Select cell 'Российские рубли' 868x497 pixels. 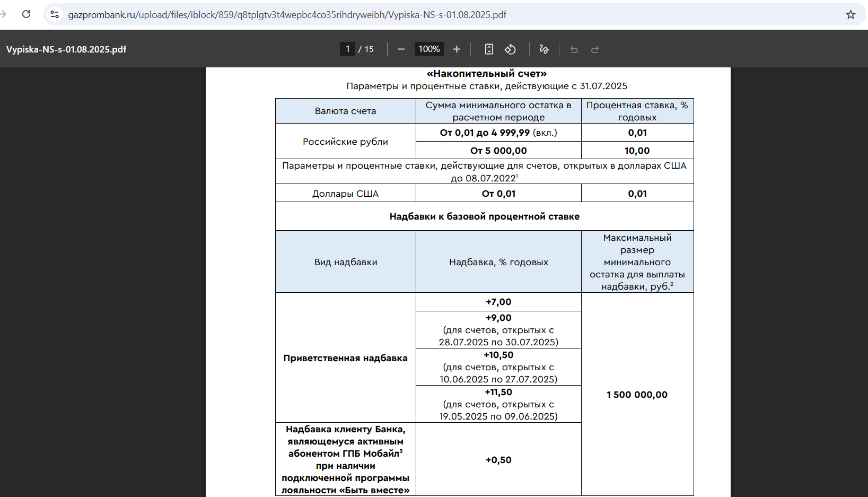click(345, 142)
